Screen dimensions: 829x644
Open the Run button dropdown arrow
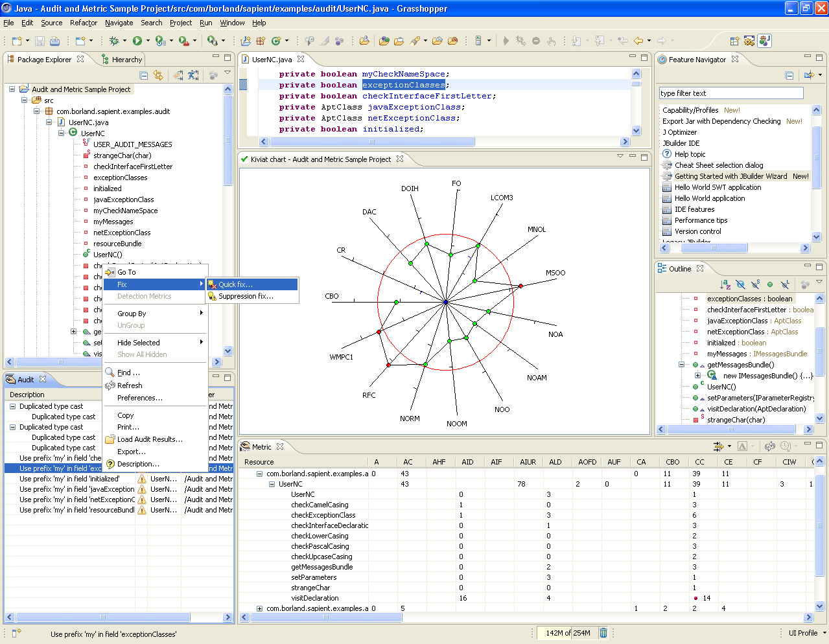[x=148, y=41]
